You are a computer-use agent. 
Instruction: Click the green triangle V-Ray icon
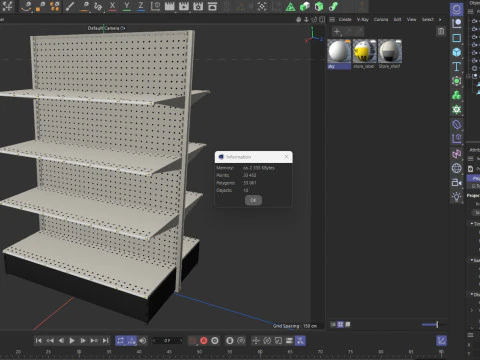(x=290, y=6)
